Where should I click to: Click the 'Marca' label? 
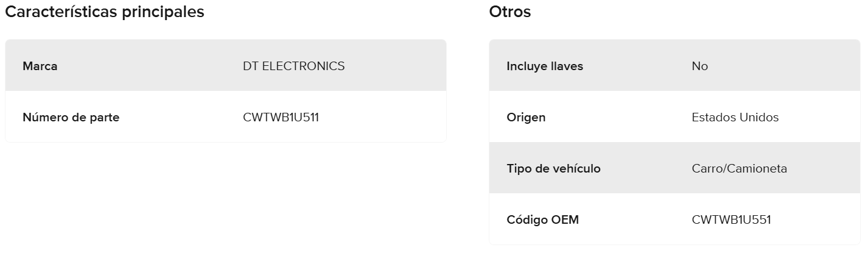(40, 66)
